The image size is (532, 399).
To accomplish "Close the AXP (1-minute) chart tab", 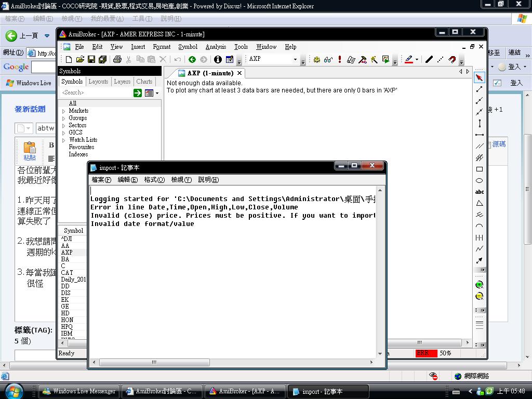I will click(240, 73).
